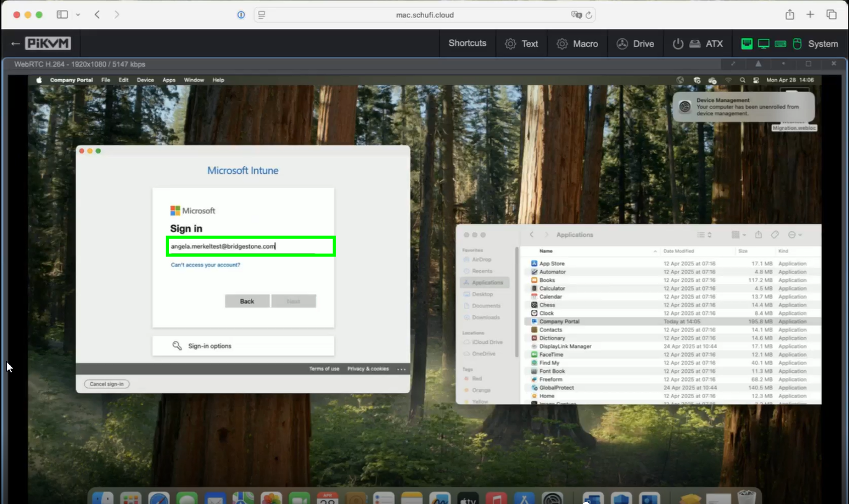The height and width of the screenshot is (504, 849).
Task: Click the Spotlight search icon in the remote menu bar
Action: click(x=742, y=80)
